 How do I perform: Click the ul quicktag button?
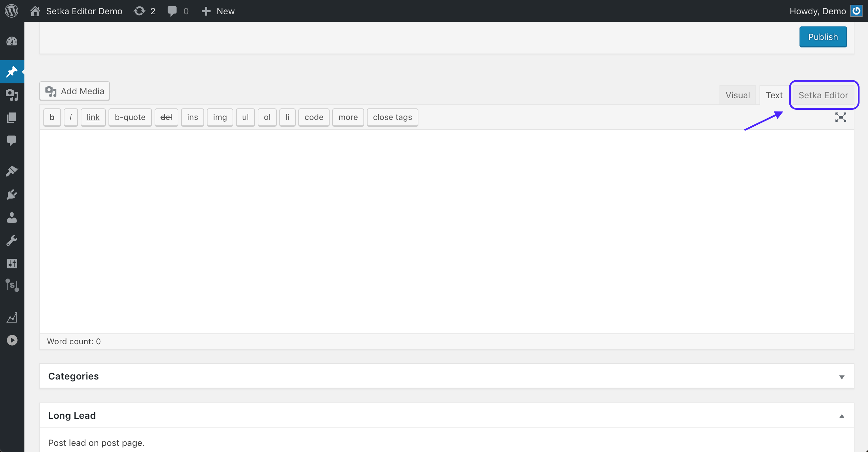click(245, 117)
